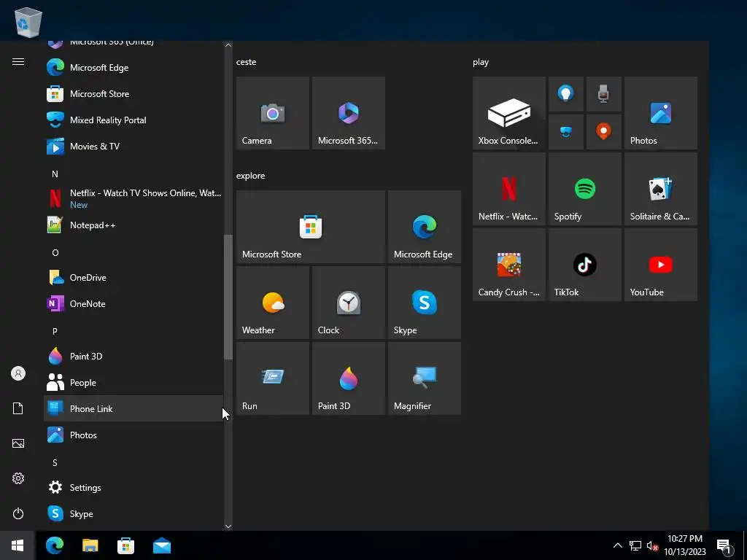This screenshot has width=747, height=560.
Task: Open Edge from the taskbar
Action: [x=55, y=545]
